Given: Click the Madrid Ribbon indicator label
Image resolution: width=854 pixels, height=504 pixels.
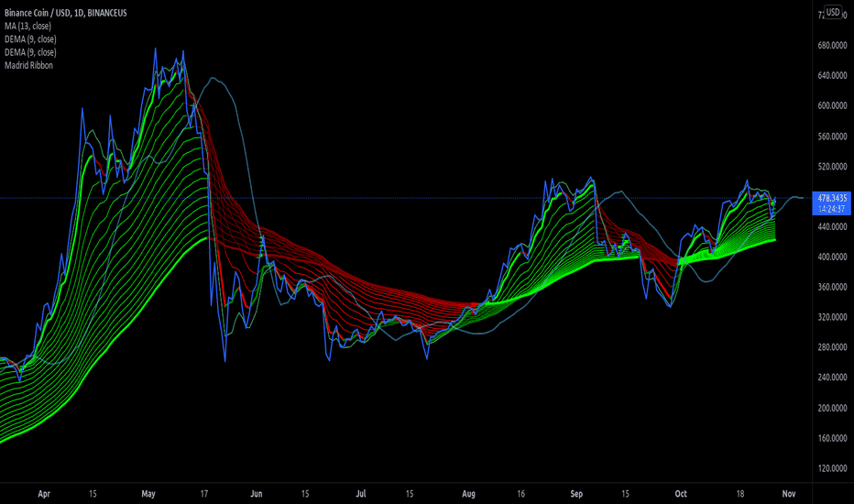Looking at the screenshot, I should pos(29,65).
